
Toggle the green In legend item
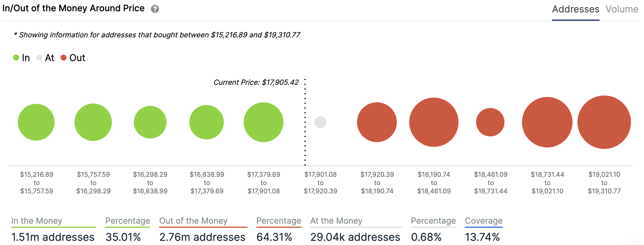22,58
